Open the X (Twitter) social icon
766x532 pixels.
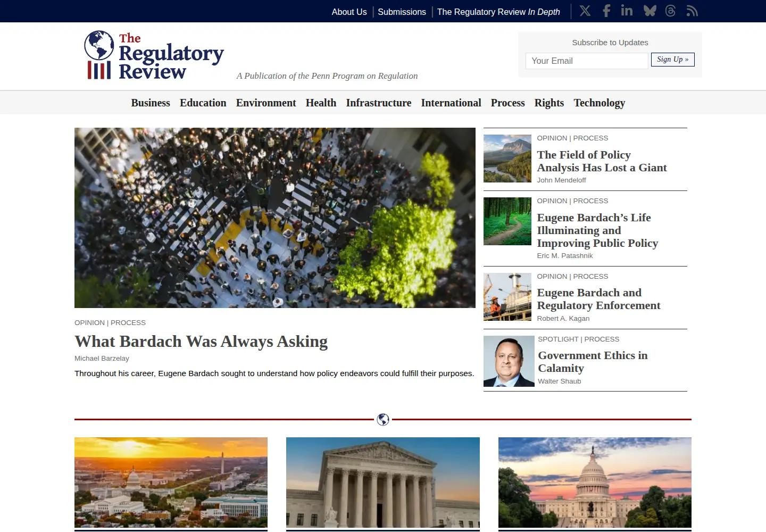coord(585,11)
